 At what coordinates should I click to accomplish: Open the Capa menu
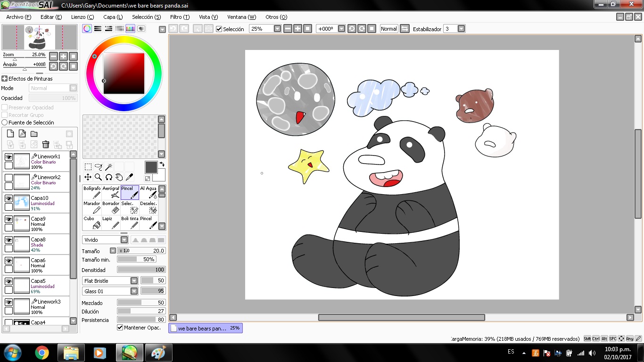coord(113,17)
